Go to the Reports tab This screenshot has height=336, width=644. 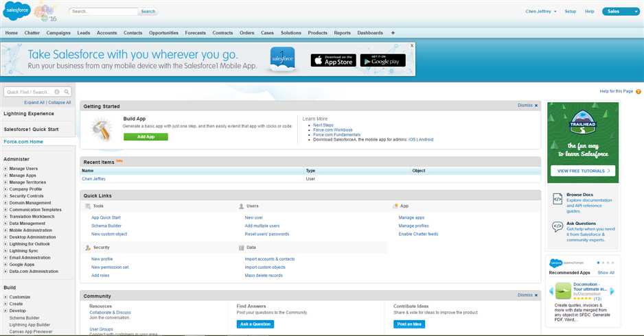coord(342,33)
